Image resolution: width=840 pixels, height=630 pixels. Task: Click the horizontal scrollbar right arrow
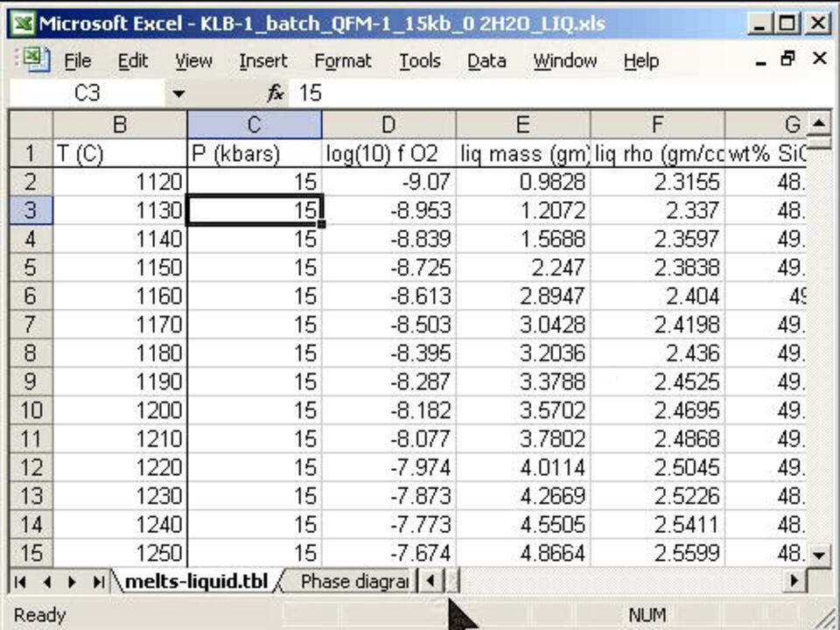coord(795,580)
